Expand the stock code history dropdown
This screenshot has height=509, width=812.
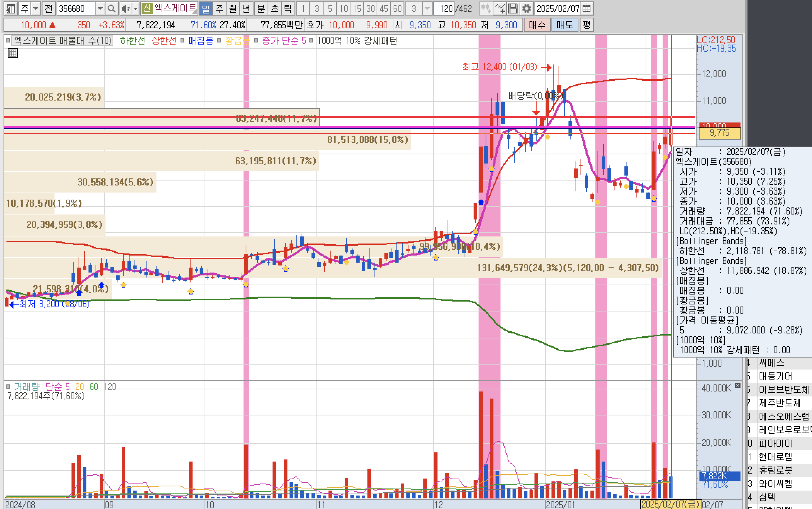100,8
